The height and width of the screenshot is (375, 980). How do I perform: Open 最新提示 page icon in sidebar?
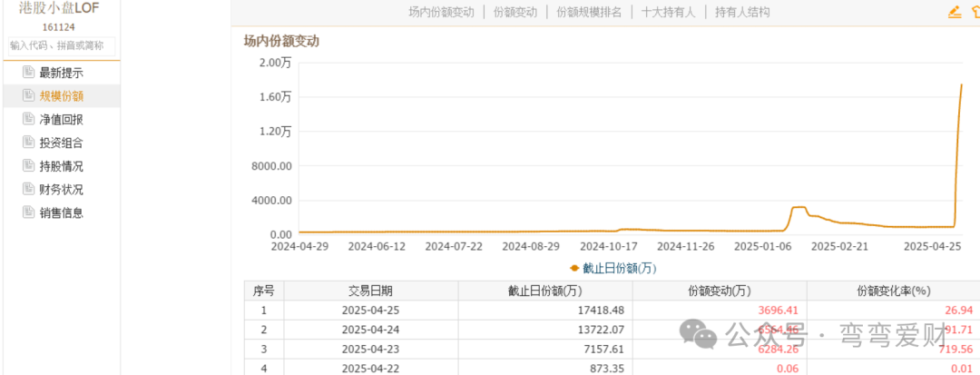[28, 72]
